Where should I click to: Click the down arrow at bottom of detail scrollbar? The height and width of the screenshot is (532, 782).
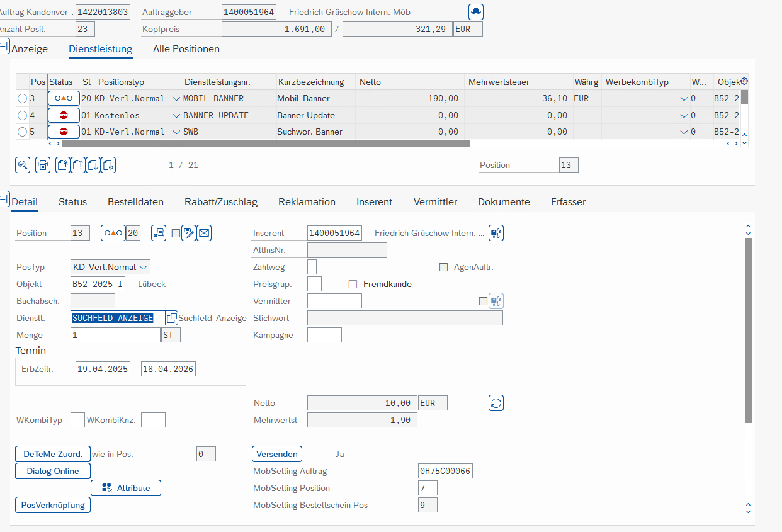[x=748, y=511]
